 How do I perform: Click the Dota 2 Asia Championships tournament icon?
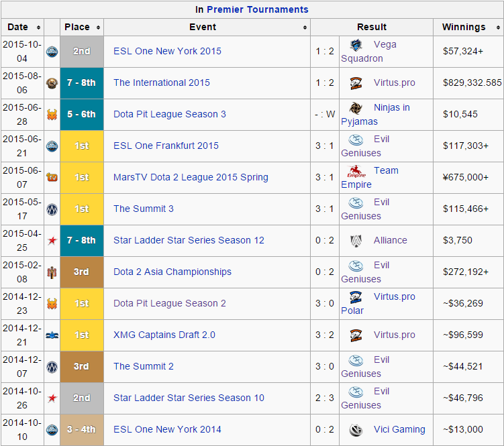click(x=52, y=272)
